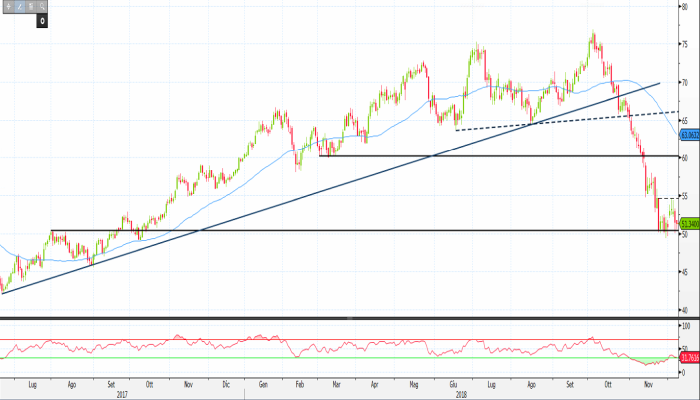Click the third chart toolbar icon
Screen dimensions: 700x400
29,7
